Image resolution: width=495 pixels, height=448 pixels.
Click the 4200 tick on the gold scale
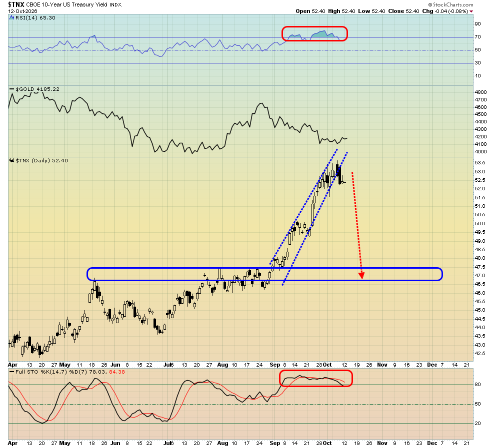[481, 136]
